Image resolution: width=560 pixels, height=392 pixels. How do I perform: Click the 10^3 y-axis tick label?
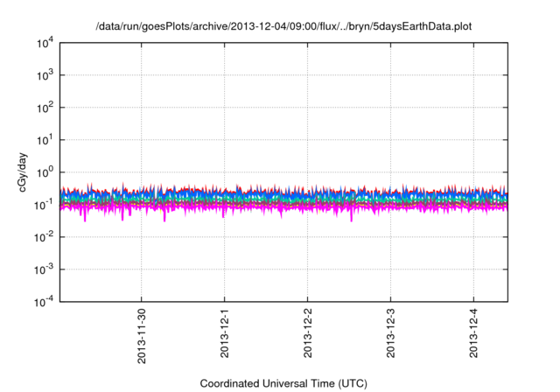pos(45,75)
